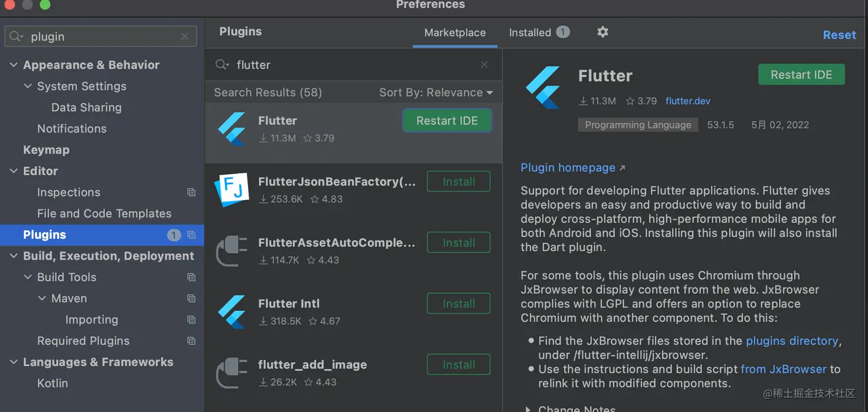Install the Flutter Intl plugin
The width and height of the screenshot is (868, 412).
[x=458, y=304]
